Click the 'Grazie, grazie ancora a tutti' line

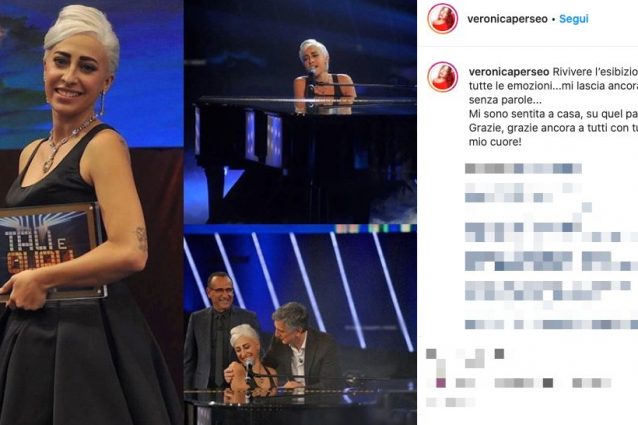(x=553, y=128)
